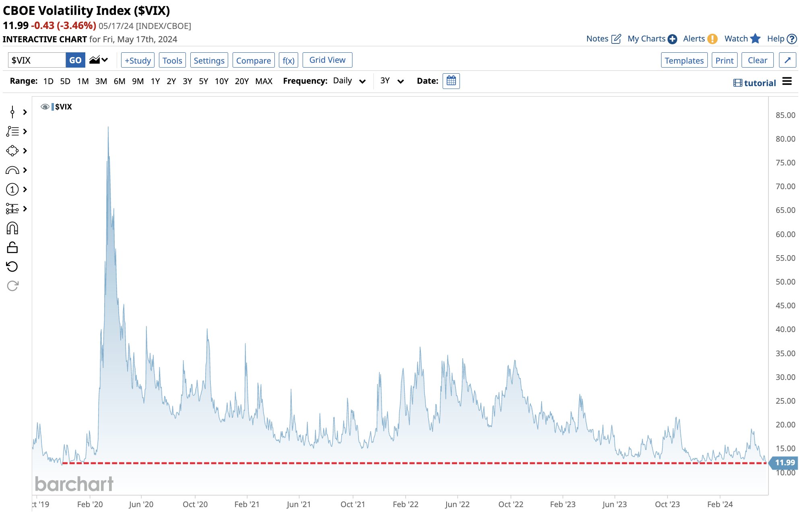This screenshot has height=520, width=812.
Task: Toggle the lock drawings padlock icon
Action: 12,247
